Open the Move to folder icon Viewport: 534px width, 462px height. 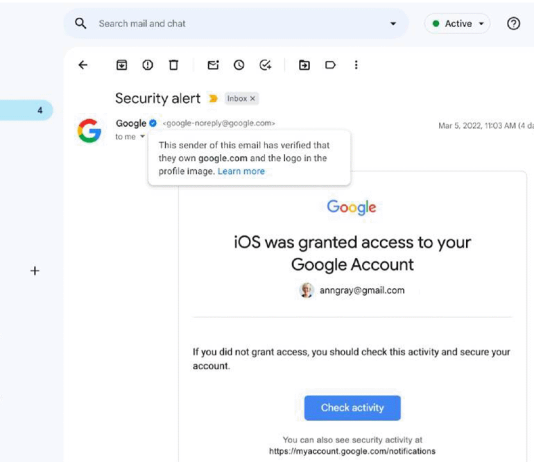tap(304, 65)
